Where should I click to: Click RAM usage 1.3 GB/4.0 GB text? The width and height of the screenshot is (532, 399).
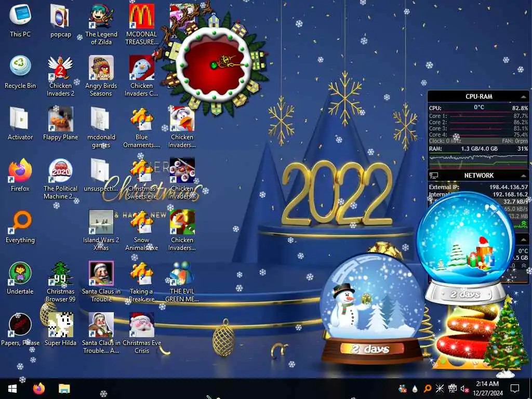pos(479,149)
